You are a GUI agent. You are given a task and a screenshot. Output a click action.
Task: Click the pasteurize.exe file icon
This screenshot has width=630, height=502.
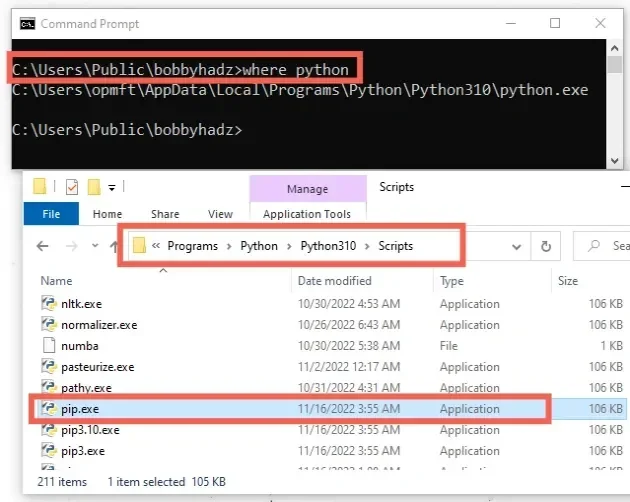(49, 366)
